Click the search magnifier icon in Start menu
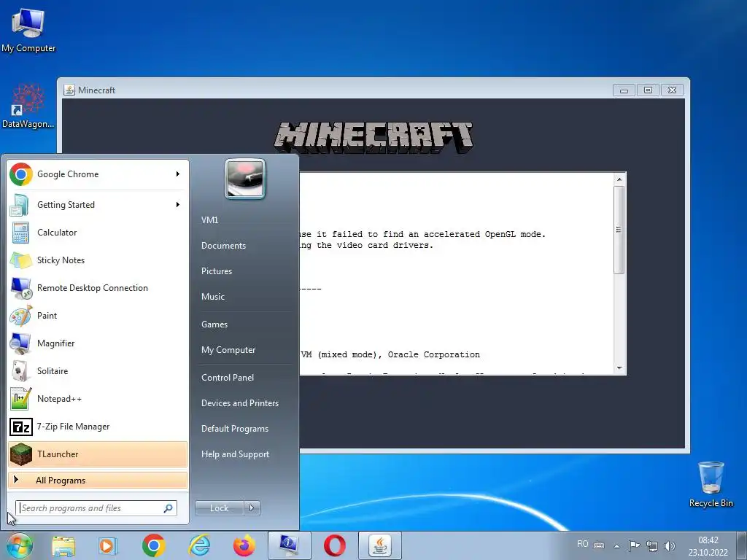 (x=169, y=508)
